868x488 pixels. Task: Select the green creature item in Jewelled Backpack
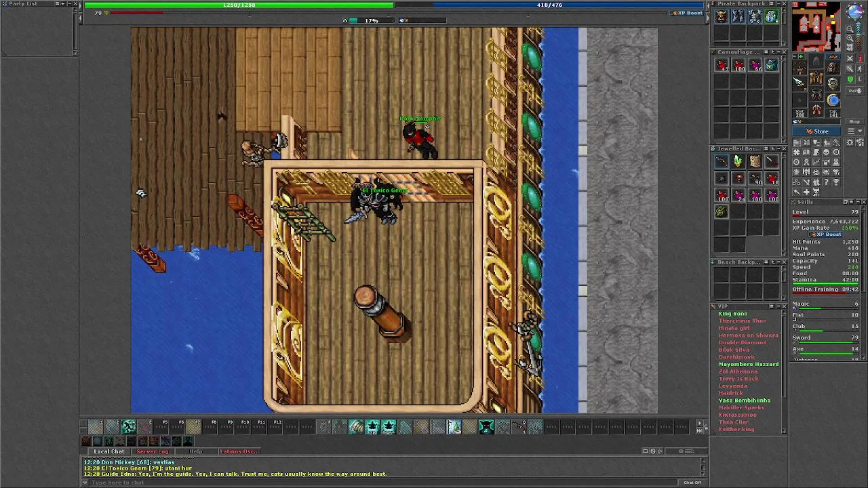coord(722,211)
